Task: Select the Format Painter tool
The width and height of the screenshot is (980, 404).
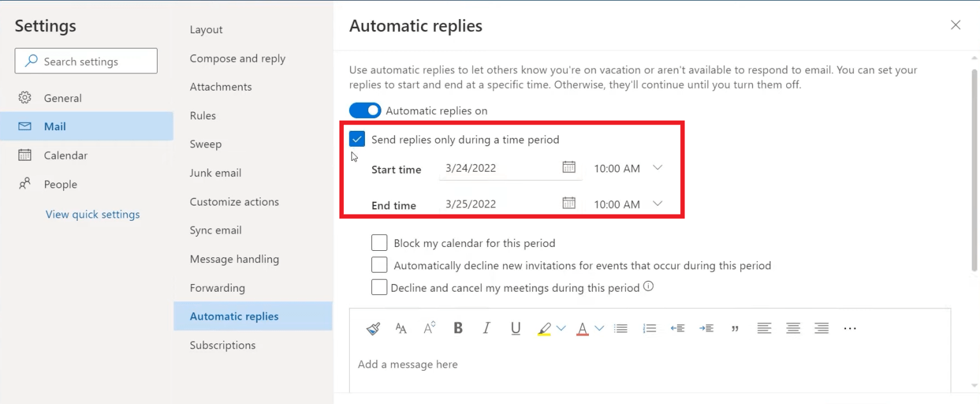Action: tap(373, 328)
